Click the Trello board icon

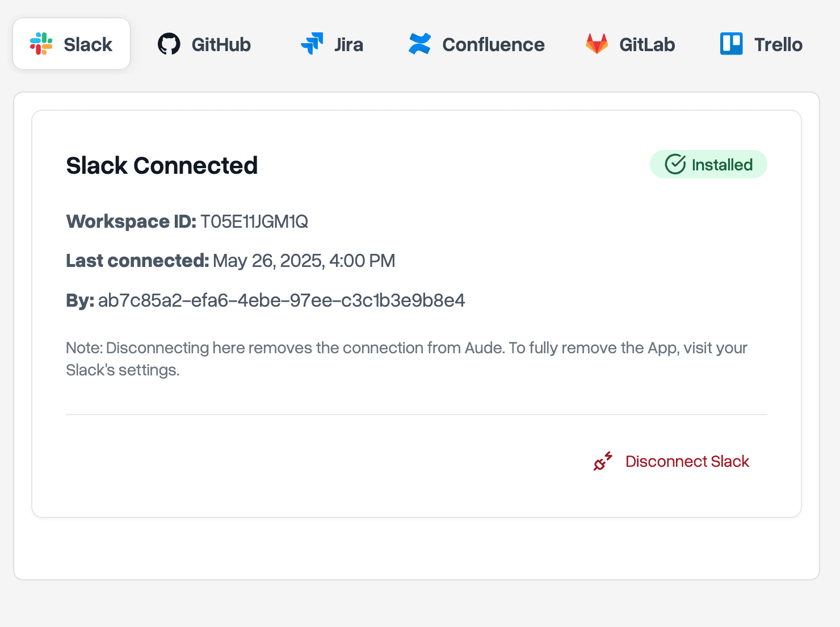click(x=732, y=44)
